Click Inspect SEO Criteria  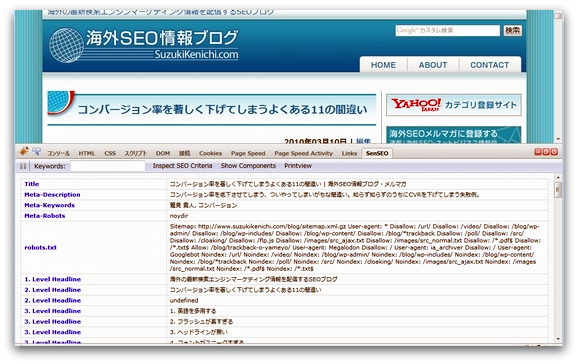182,166
